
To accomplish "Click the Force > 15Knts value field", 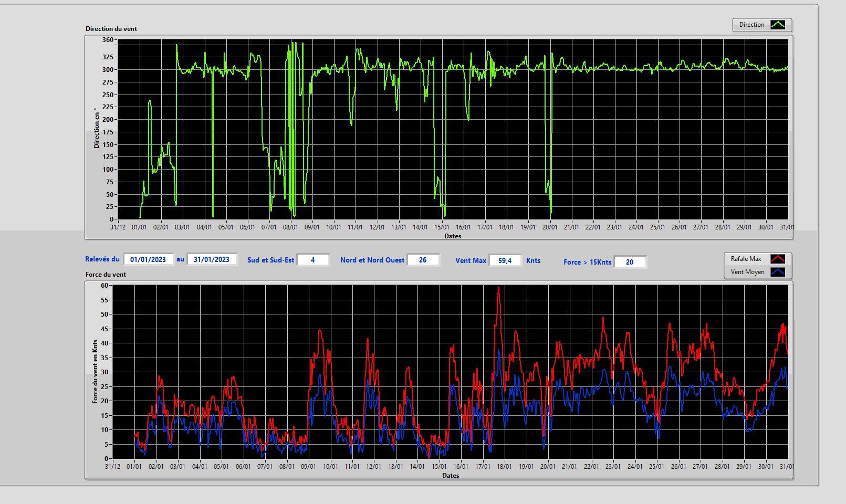I will tap(630, 262).
